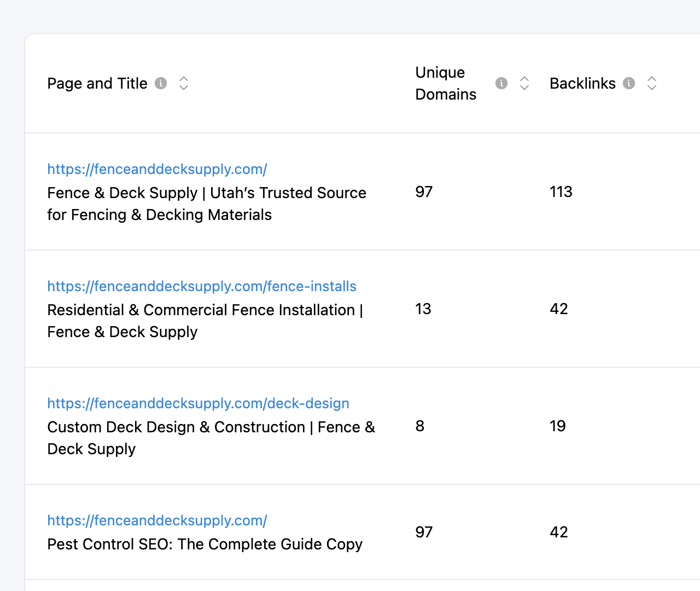Screen dimensions: 700x591
Task: Toggle sort arrows for Backlinks column
Action: pos(652,83)
